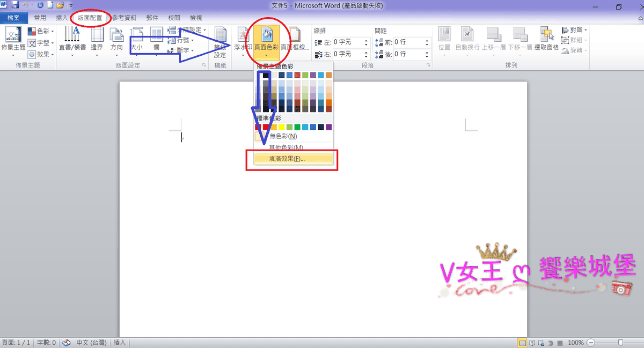The height and width of the screenshot is (348, 644).
Task: Click the 浮水印 watermark icon
Action: (x=243, y=39)
